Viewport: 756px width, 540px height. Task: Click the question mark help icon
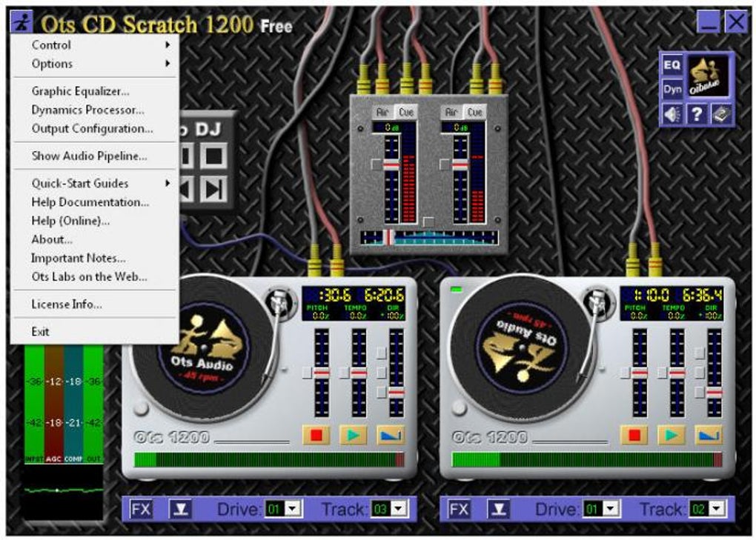(x=697, y=114)
